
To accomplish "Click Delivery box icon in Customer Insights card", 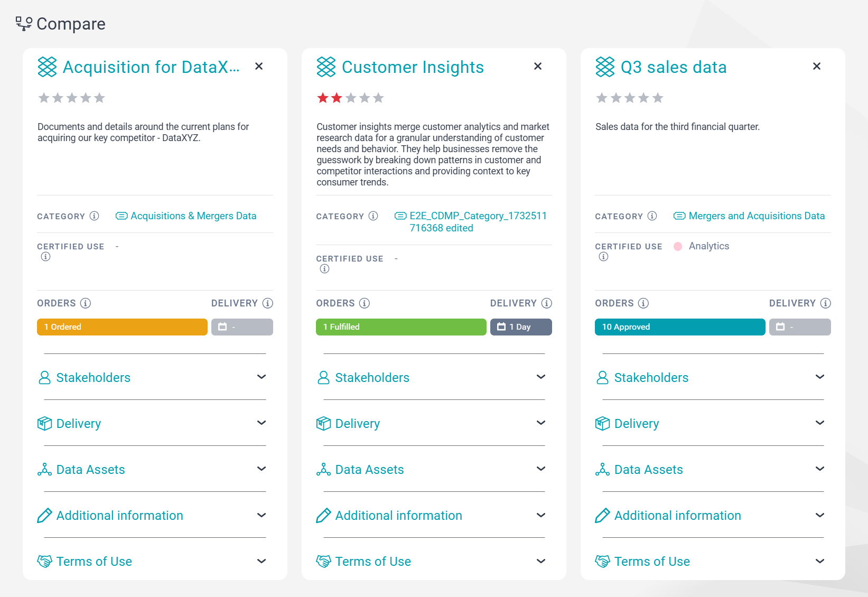I will 324,423.
